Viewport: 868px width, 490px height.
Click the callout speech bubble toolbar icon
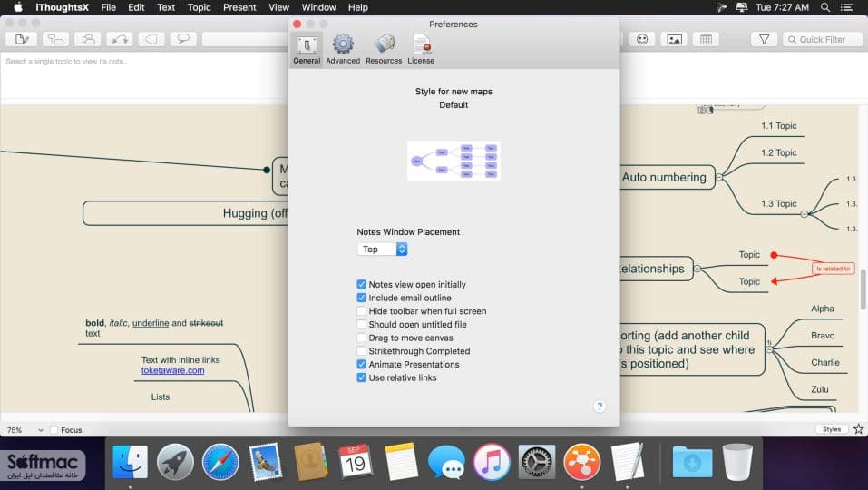[183, 39]
